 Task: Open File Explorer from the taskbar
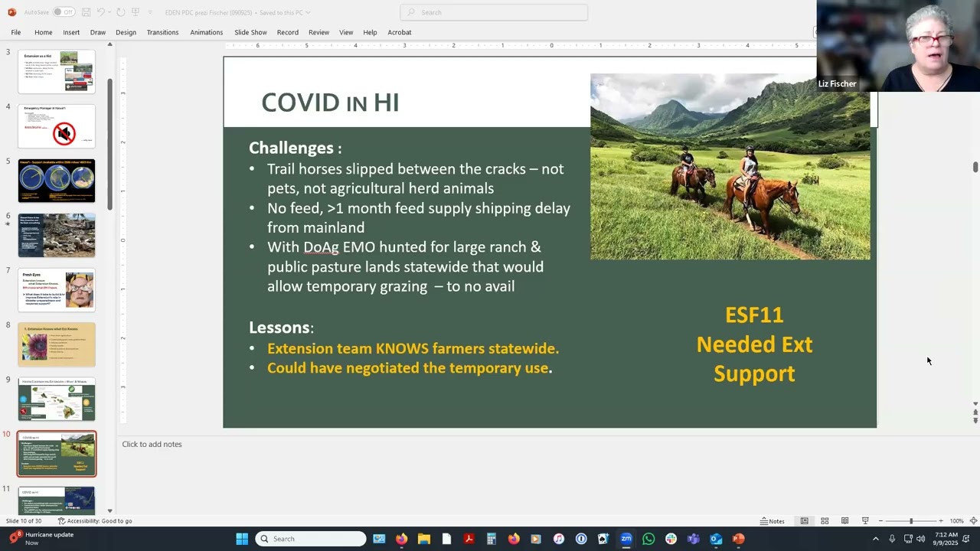[x=423, y=539]
